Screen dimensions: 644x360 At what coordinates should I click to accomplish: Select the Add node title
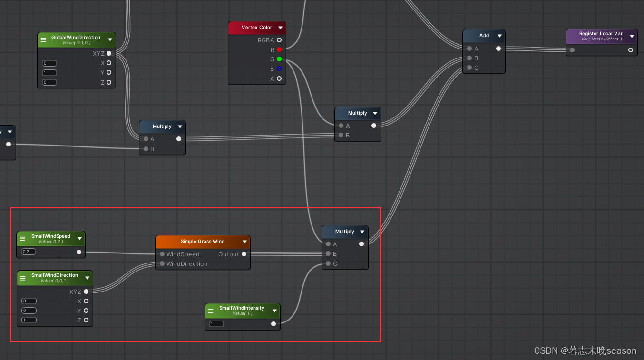tap(484, 36)
